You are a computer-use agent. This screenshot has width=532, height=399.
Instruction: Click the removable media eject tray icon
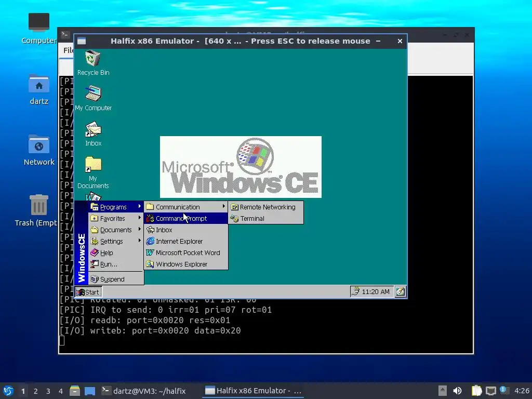[x=442, y=391]
